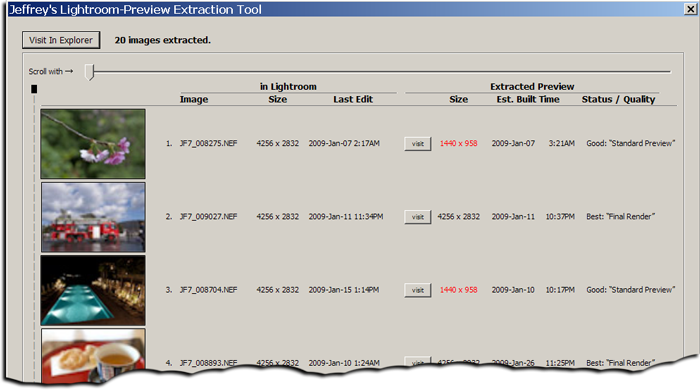Viewport: 700px width, 390px height.
Task: Click visit button for JF7_008704.NEF
Action: (418, 290)
